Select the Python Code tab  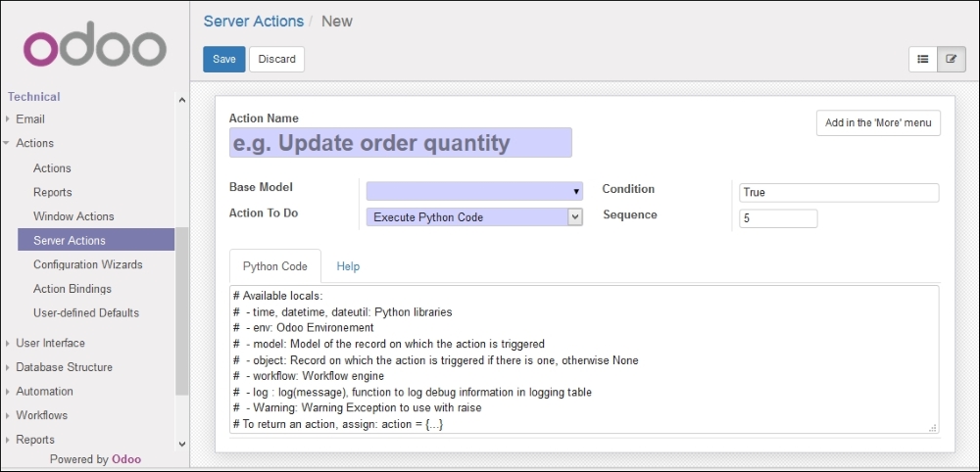point(274,266)
